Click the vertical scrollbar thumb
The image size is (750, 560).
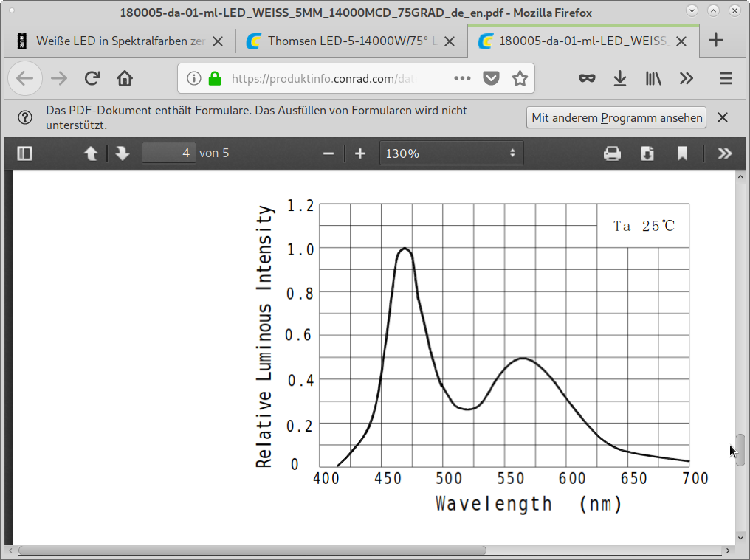(x=740, y=450)
